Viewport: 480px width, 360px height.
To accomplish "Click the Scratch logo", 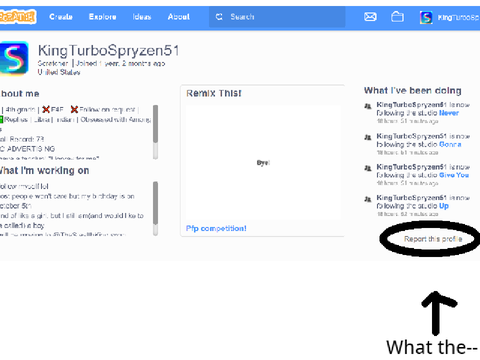I will [18, 17].
